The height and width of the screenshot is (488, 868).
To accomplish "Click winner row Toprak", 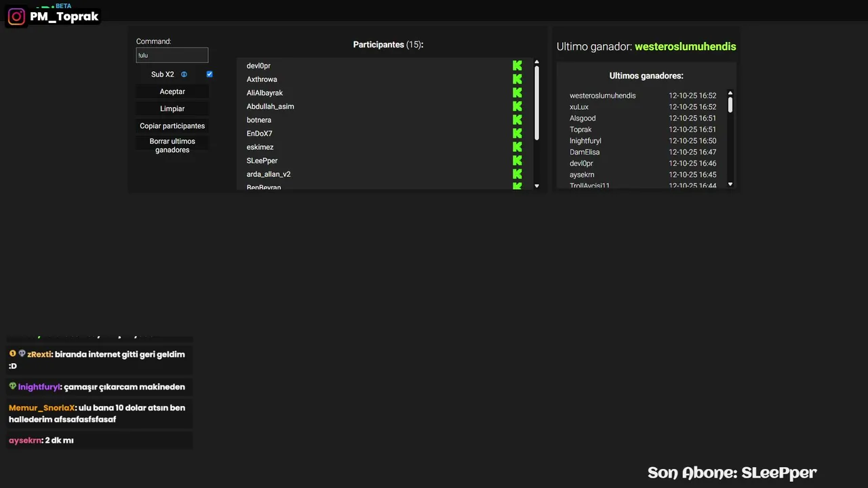I will coord(643,129).
